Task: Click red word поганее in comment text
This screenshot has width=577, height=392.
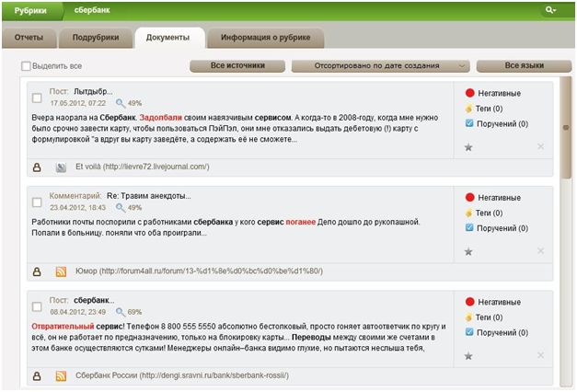Action: [301, 222]
